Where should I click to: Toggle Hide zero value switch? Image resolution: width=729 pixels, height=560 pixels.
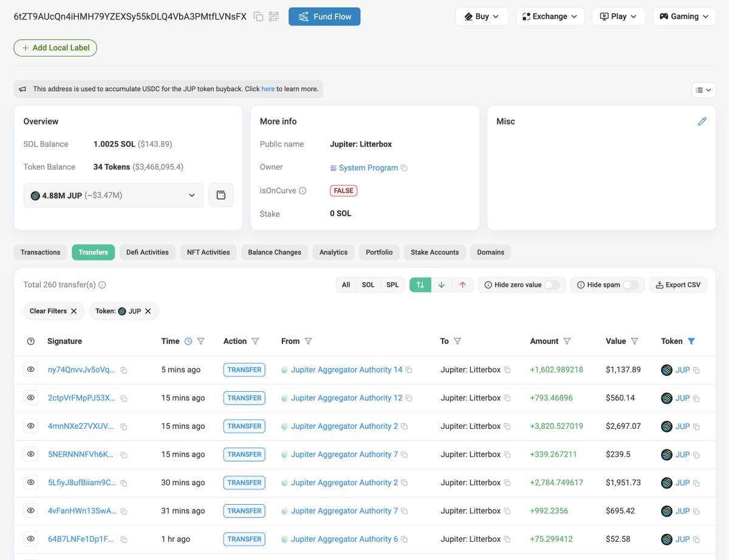coord(552,285)
